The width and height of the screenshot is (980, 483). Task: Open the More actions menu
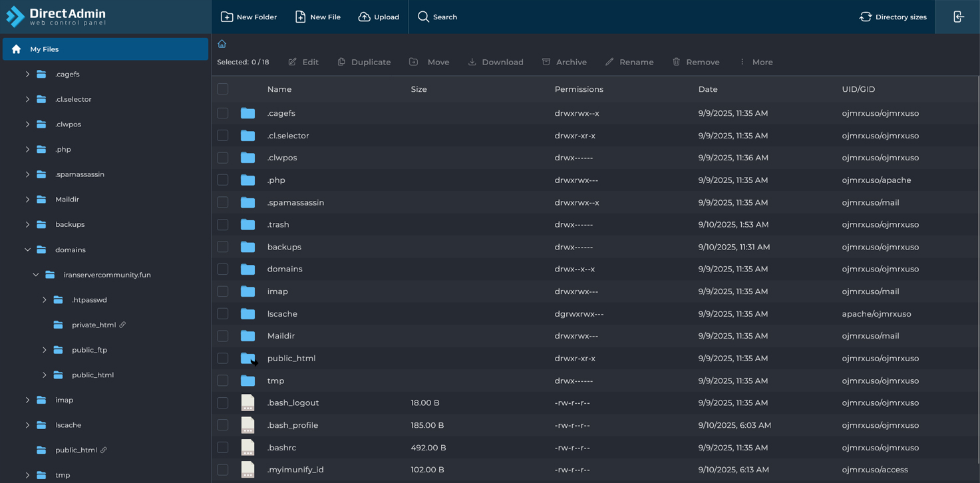click(755, 62)
